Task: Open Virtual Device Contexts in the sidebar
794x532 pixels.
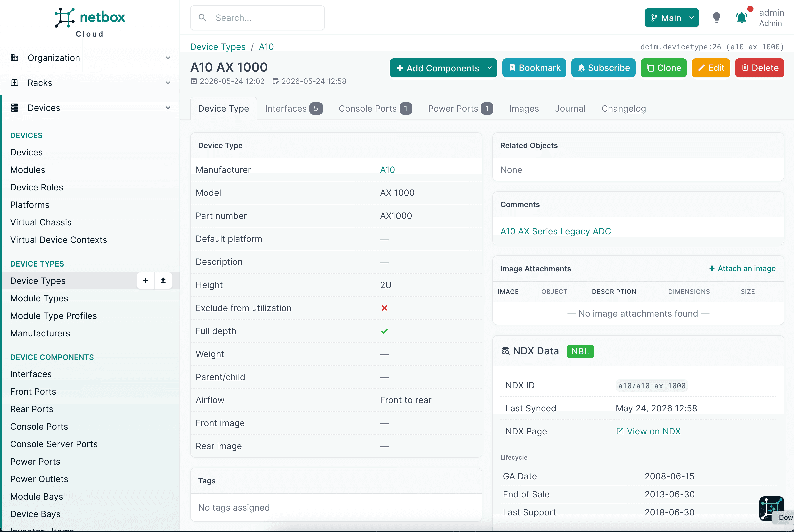Action: pyautogui.click(x=59, y=240)
